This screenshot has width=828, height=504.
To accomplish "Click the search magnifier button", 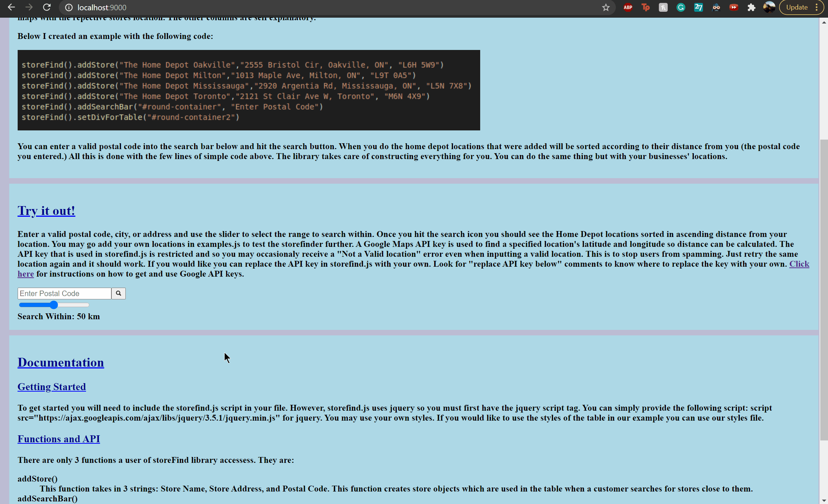I will (118, 294).
